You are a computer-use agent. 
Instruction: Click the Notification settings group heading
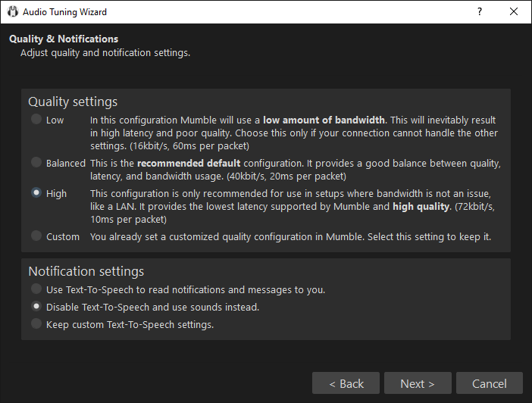coord(86,271)
